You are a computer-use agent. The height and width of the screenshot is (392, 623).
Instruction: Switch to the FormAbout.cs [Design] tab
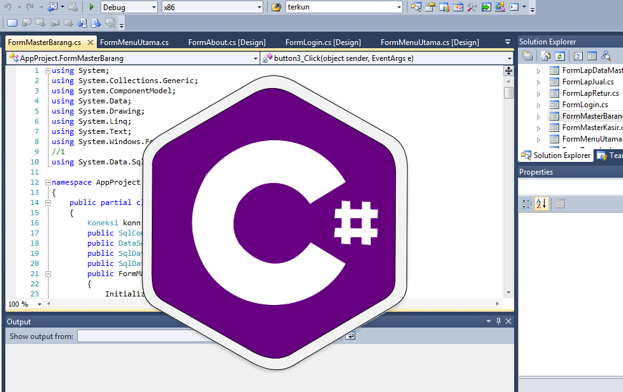[x=227, y=42]
